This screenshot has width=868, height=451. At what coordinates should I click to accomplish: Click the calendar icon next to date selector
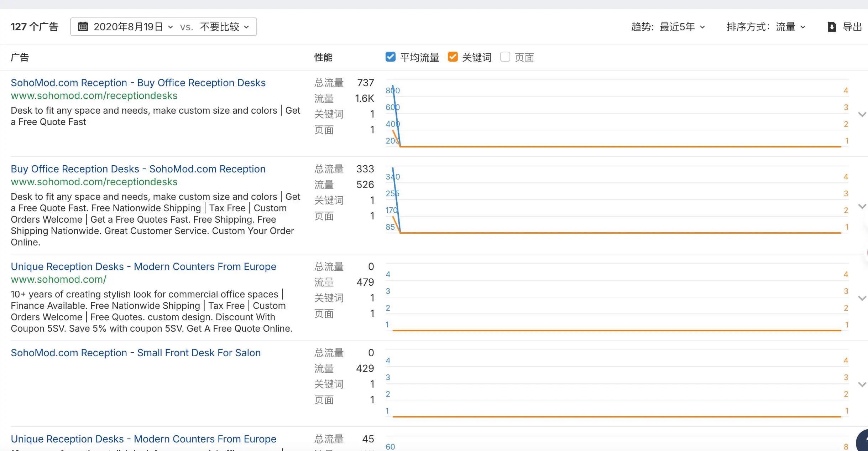(83, 26)
